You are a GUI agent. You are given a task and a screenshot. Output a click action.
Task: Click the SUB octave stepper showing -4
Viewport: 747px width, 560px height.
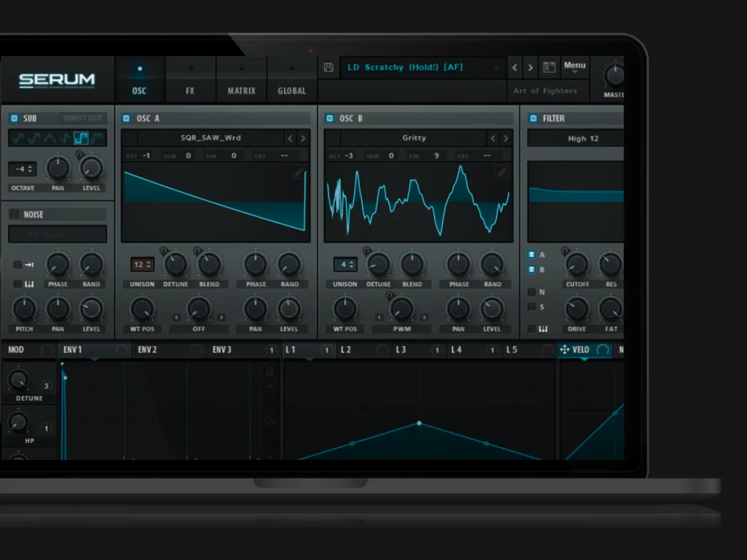click(22, 169)
